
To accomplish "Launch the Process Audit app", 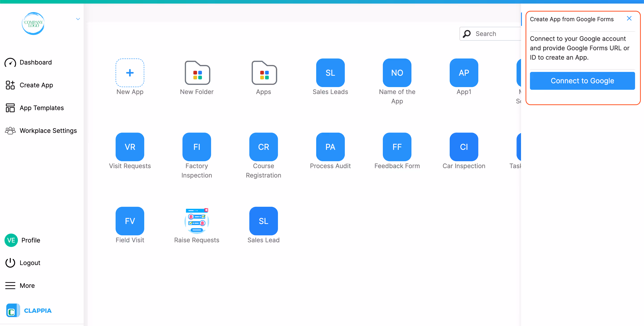I will 330,147.
